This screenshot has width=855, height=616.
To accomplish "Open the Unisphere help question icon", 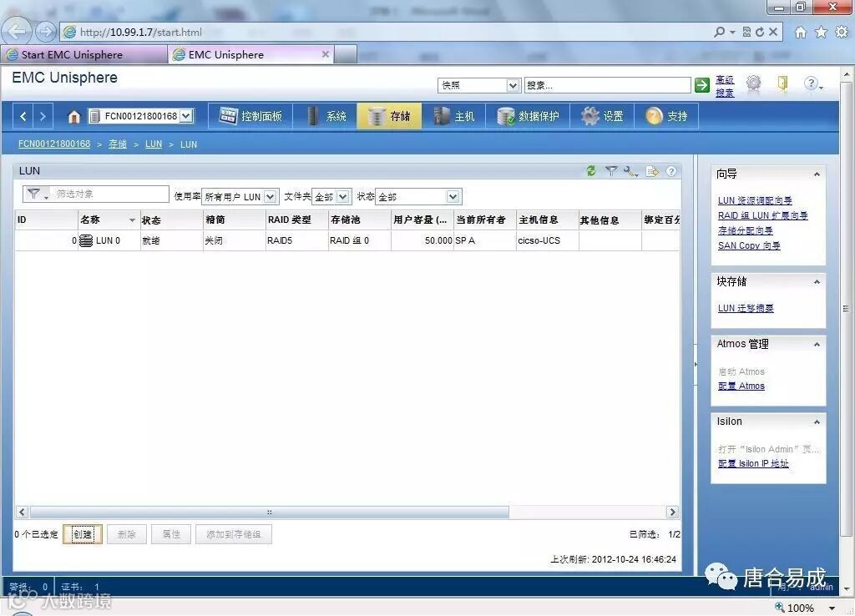I will coord(812,83).
